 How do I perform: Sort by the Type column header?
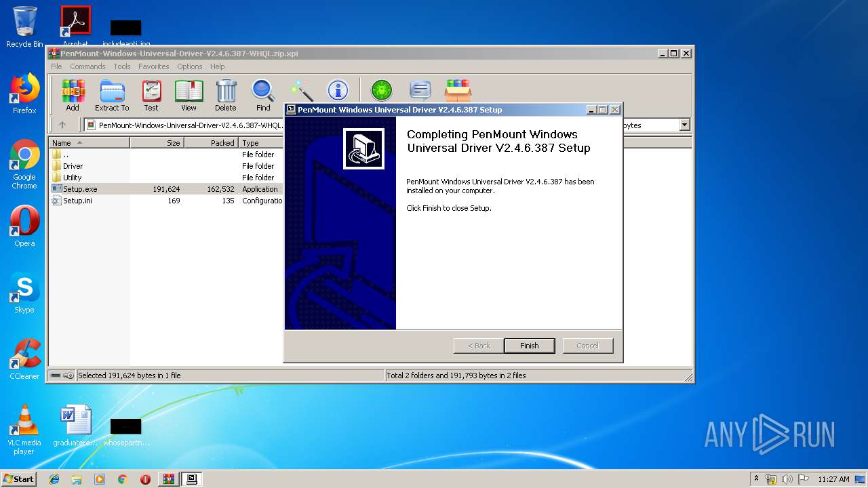pyautogui.click(x=261, y=143)
